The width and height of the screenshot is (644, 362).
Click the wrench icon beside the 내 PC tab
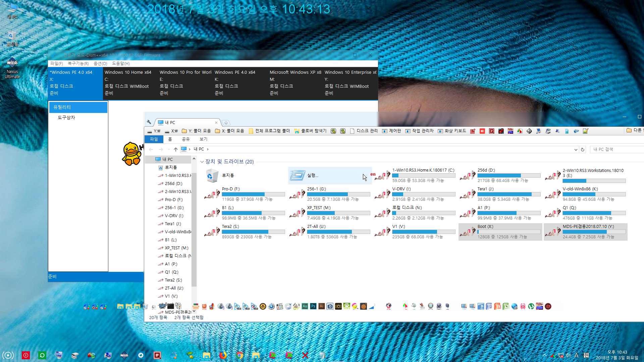coord(149,122)
